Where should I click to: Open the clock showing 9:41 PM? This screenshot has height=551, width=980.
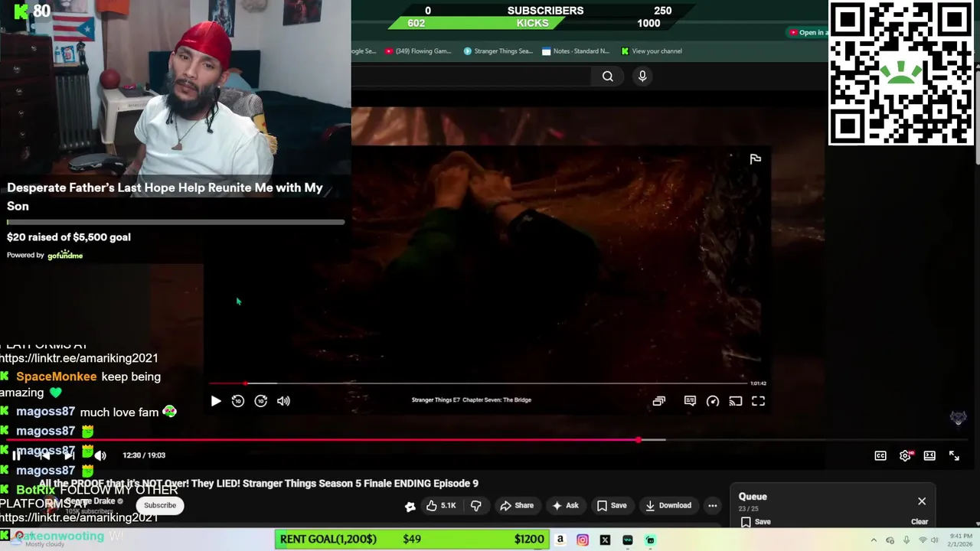click(x=959, y=540)
